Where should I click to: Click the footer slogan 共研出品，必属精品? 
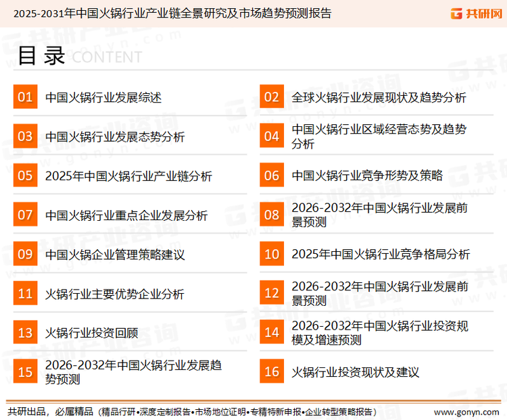click(x=51, y=412)
